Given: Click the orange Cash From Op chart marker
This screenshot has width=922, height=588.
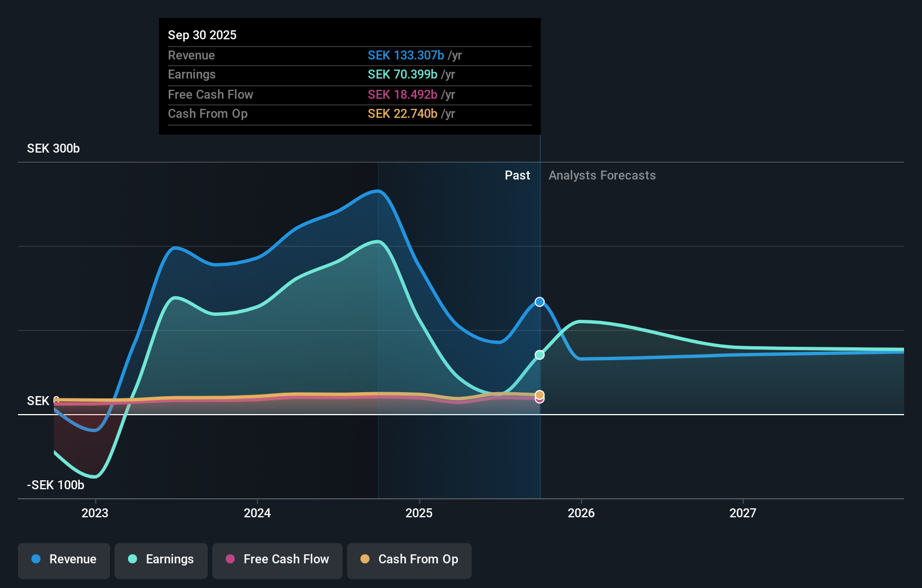Looking at the screenshot, I should pyautogui.click(x=539, y=394).
